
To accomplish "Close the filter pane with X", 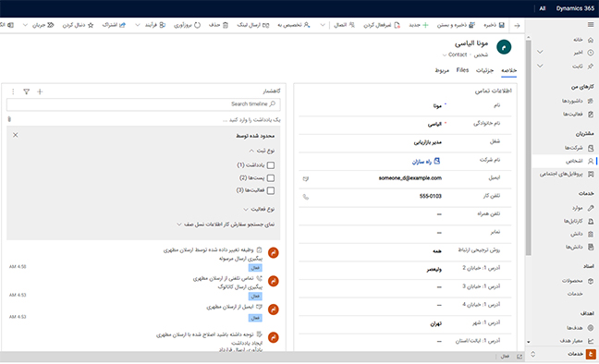I will point(16,135).
